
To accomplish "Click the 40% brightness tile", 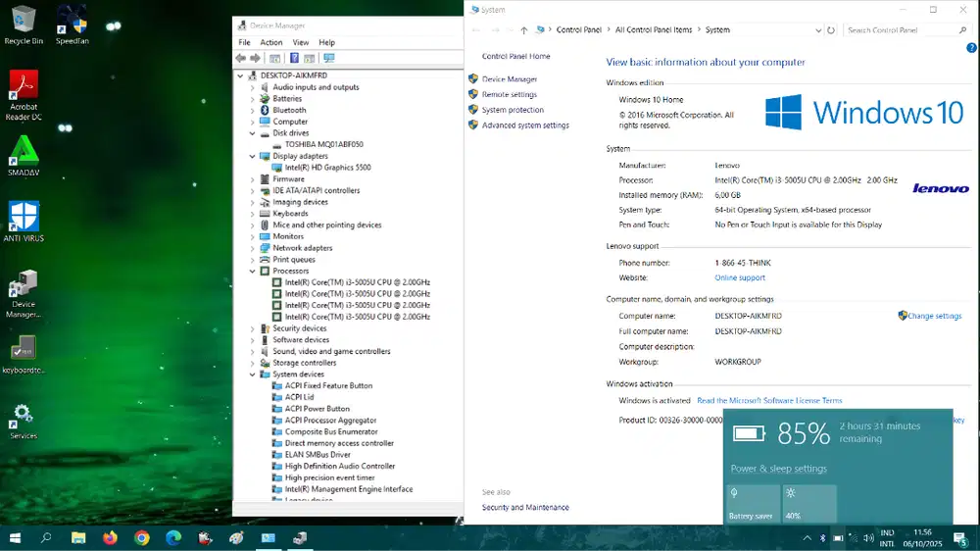I will point(809,503).
